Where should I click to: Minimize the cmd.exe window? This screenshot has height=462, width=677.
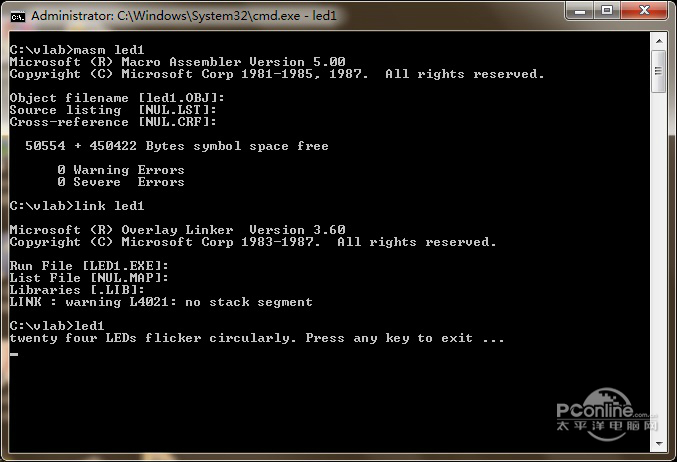pyautogui.click(x=579, y=11)
